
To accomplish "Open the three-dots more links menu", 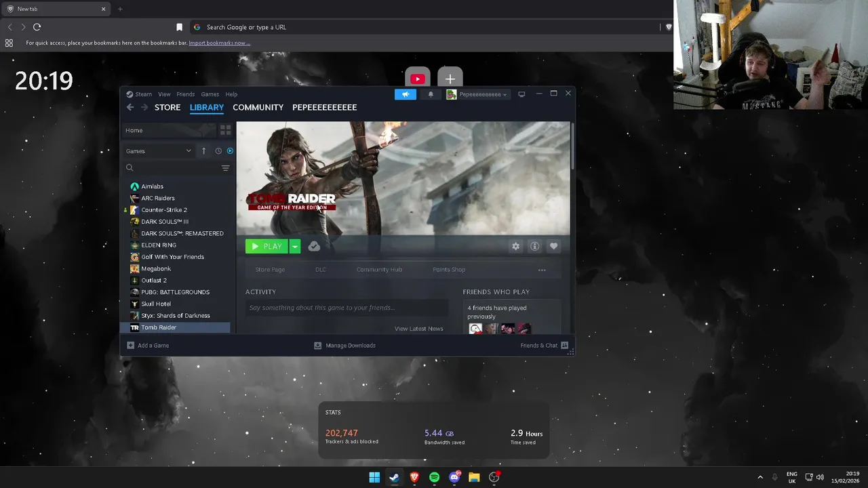I will click(x=542, y=270).
